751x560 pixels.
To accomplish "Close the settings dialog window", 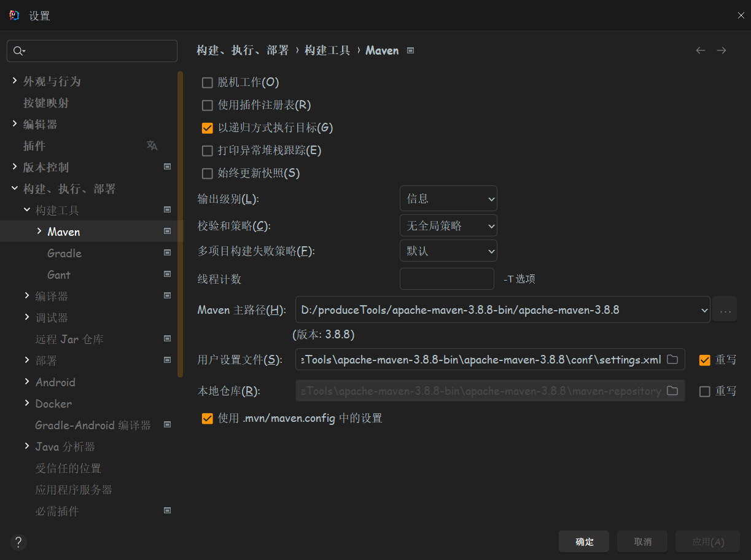I will point(741,15).
